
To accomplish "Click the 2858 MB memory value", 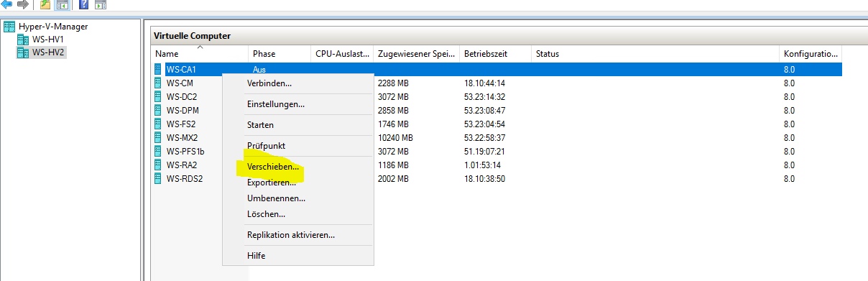I will coord(393,111).
